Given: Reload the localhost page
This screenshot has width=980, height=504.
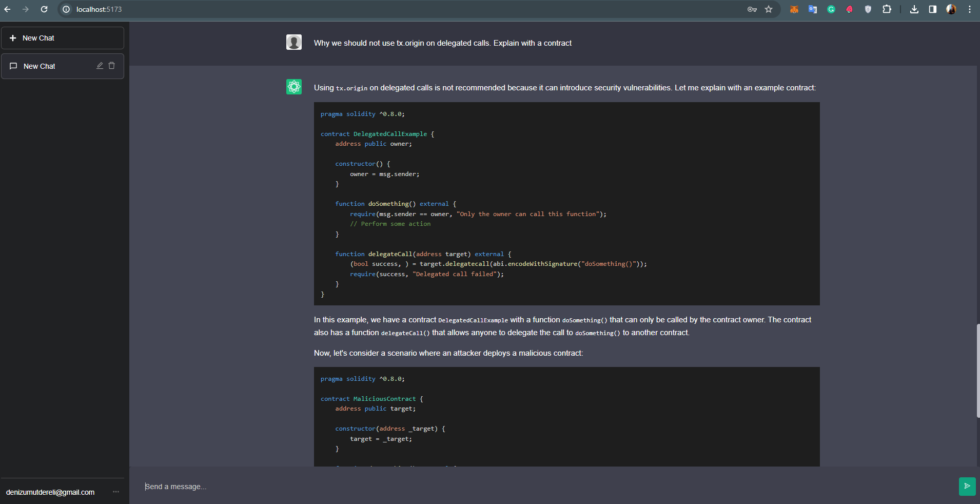Looking at the screenshot, I should [44, 9].
